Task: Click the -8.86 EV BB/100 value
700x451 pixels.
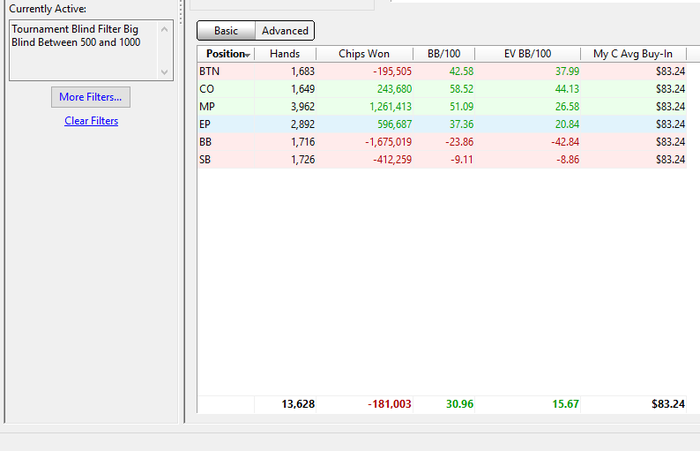Action: point(567,159)
